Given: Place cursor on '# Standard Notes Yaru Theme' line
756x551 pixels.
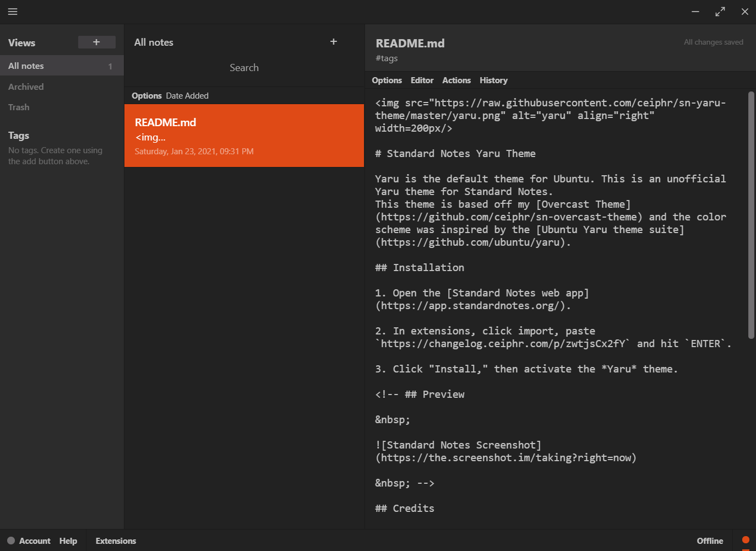Looking at the screenshot, I should [455, 154].
